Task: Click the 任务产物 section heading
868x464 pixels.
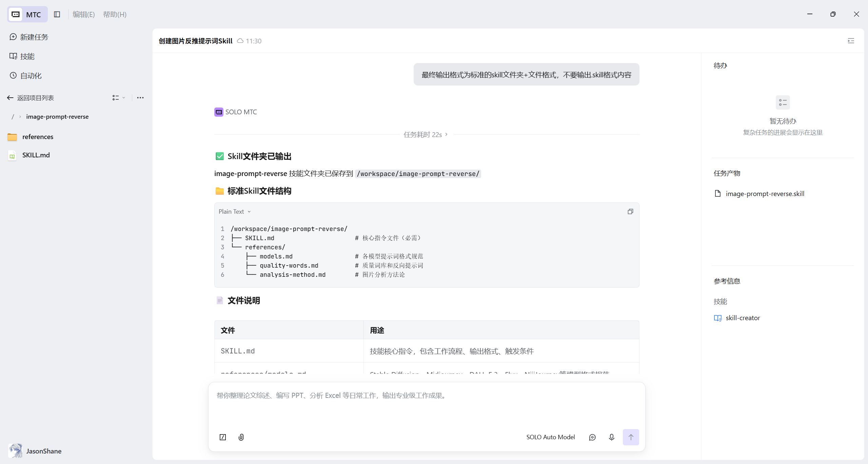Action: click(727, 173)
